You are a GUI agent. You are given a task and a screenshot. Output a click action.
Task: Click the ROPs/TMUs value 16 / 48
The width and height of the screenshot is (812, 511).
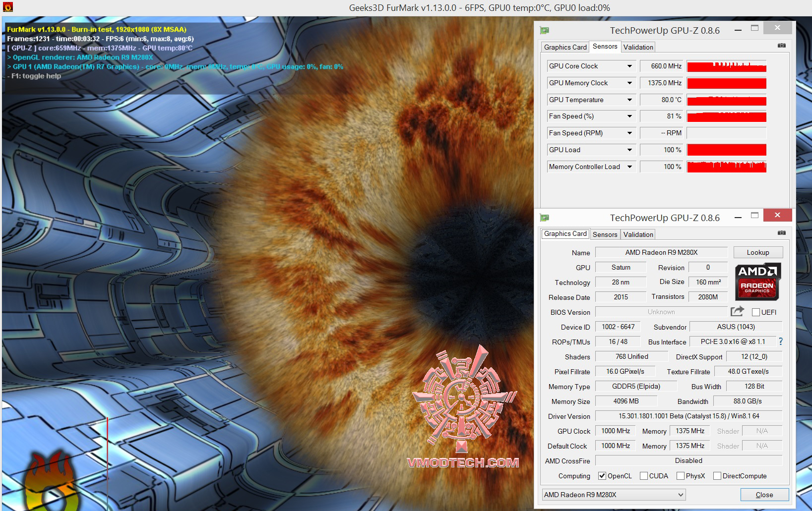(x=618, y=341)
